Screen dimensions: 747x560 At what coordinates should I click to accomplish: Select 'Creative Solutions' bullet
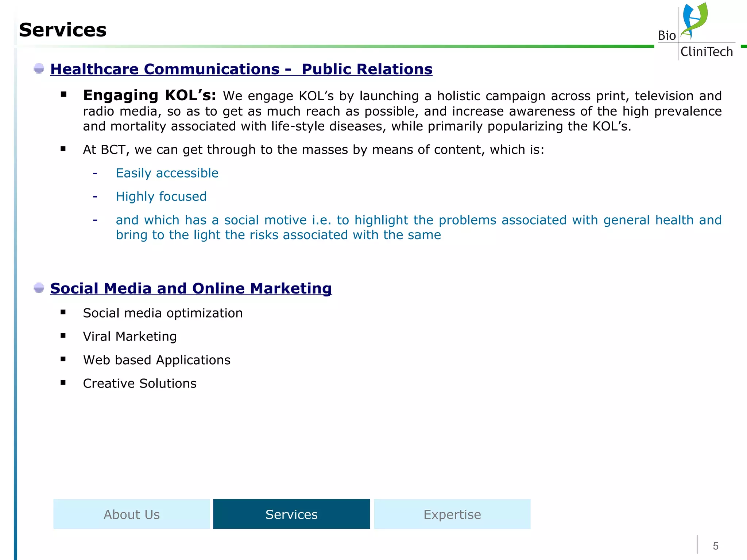pyautogui.click(x=140, y=384)
